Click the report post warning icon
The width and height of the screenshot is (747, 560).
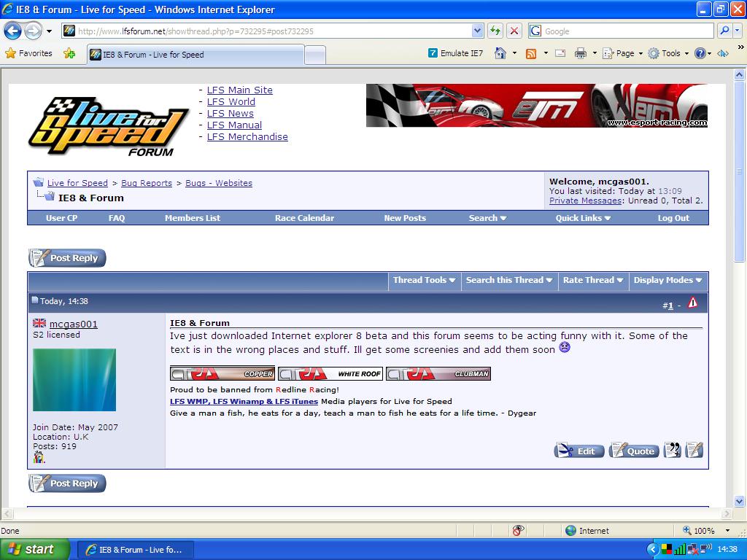[x=693, y=303]
